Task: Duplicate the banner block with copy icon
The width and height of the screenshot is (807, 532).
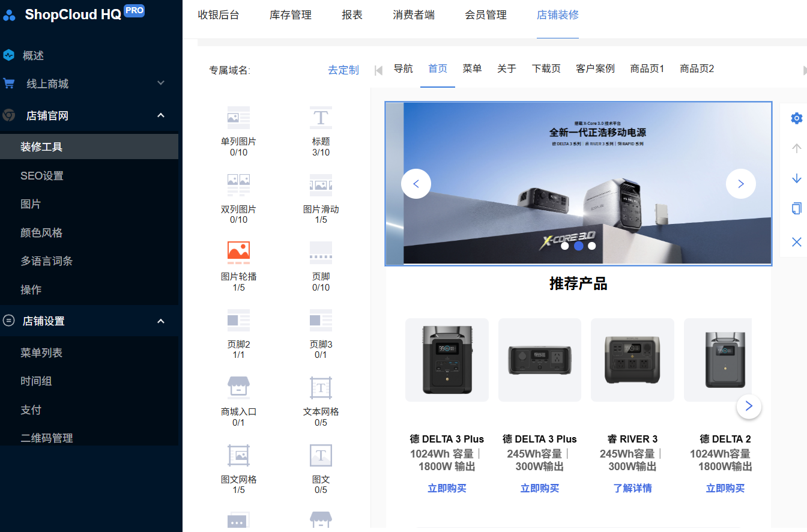Action: pos(797,208)
